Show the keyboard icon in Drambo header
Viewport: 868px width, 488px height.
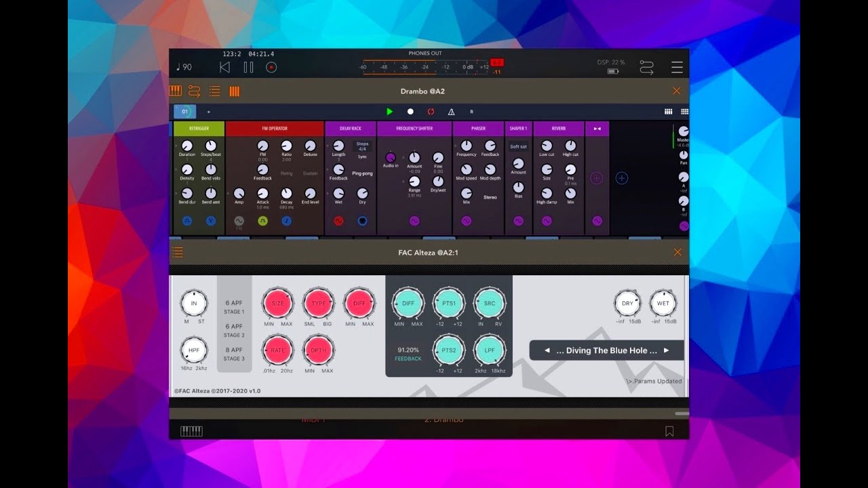click(x=176, y=91)
